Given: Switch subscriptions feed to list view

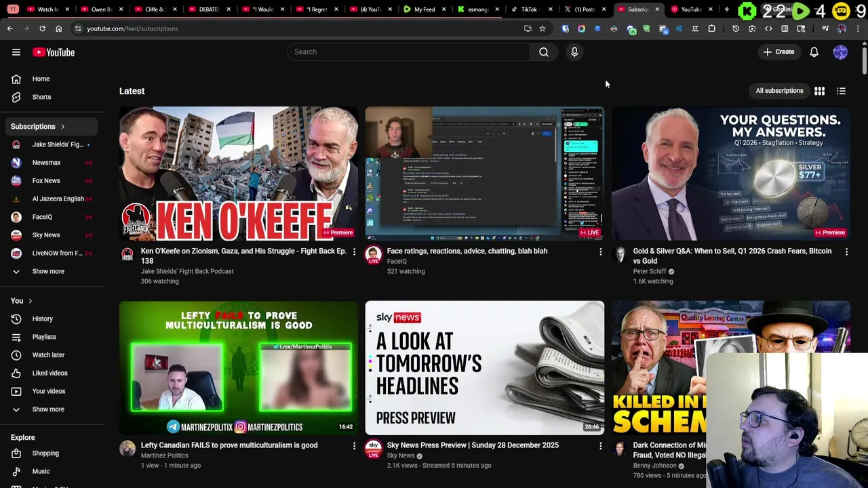Looking at the screenshot, I should pyautogui.click(x=841, y=91).
